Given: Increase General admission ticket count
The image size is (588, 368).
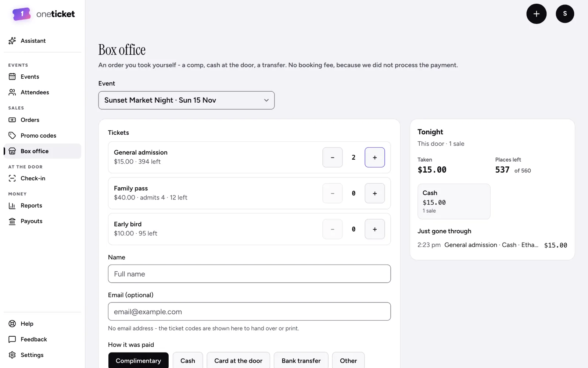Looking at the screenshot, I should point(375,158).
